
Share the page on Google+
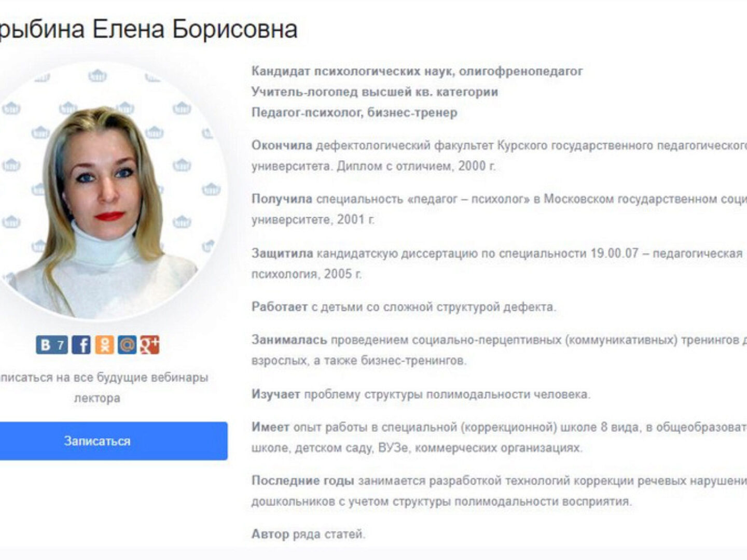149,345
